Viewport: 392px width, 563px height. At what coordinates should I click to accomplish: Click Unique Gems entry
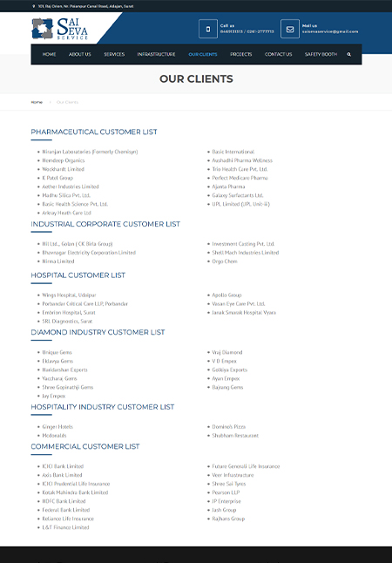tap(57, 353)
